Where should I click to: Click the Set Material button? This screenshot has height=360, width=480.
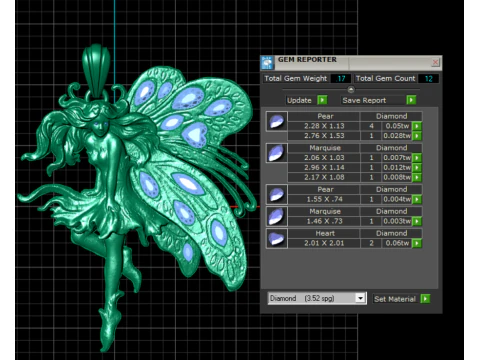point(395,299)
